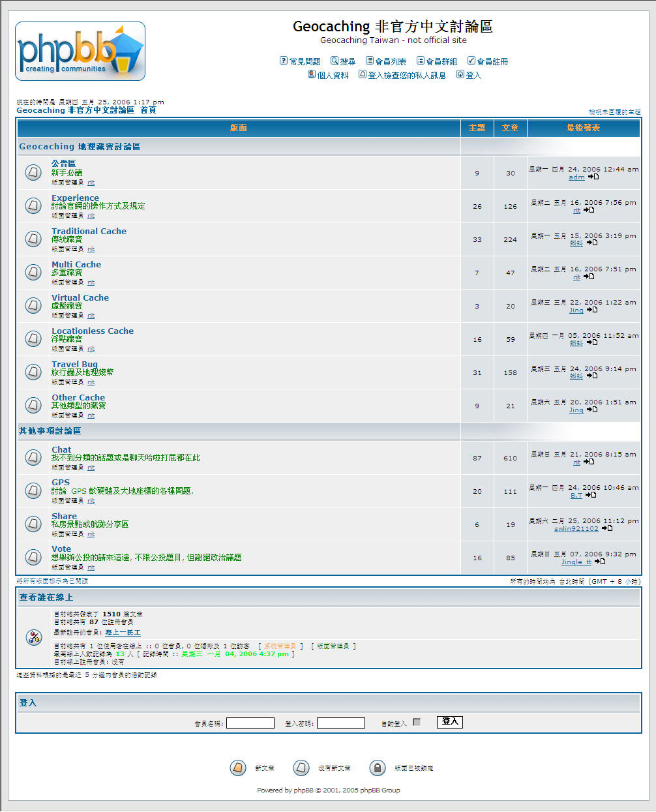Click the forum icon beside Locationless Cache
Image resolution: width=656 pixels, height=812 pixels.
(x=33, y=338)
